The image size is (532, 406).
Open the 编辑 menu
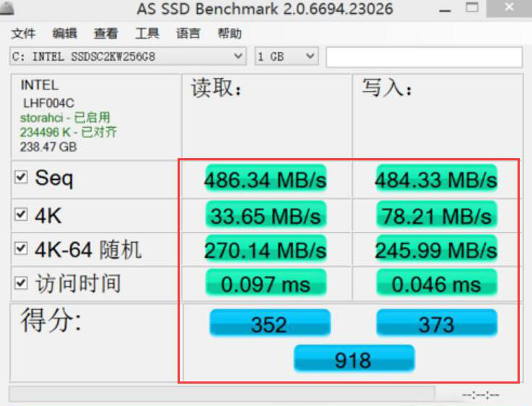(64, 34)
